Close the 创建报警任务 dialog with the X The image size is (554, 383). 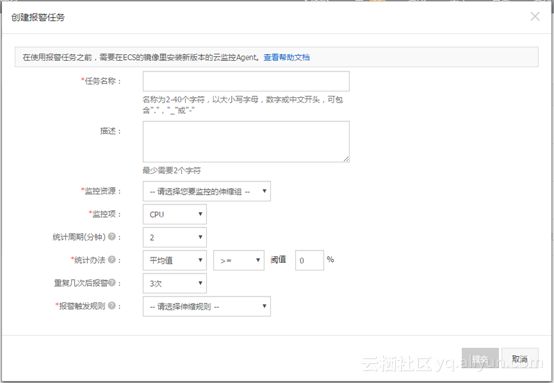[535, 17]
